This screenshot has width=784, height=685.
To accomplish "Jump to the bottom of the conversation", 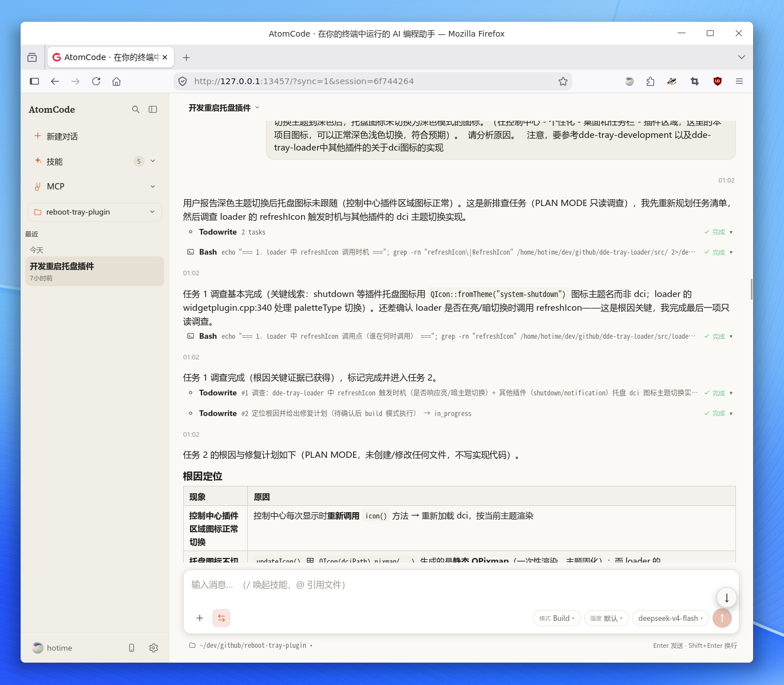I will pyautogui.click(x=727, y=598).
